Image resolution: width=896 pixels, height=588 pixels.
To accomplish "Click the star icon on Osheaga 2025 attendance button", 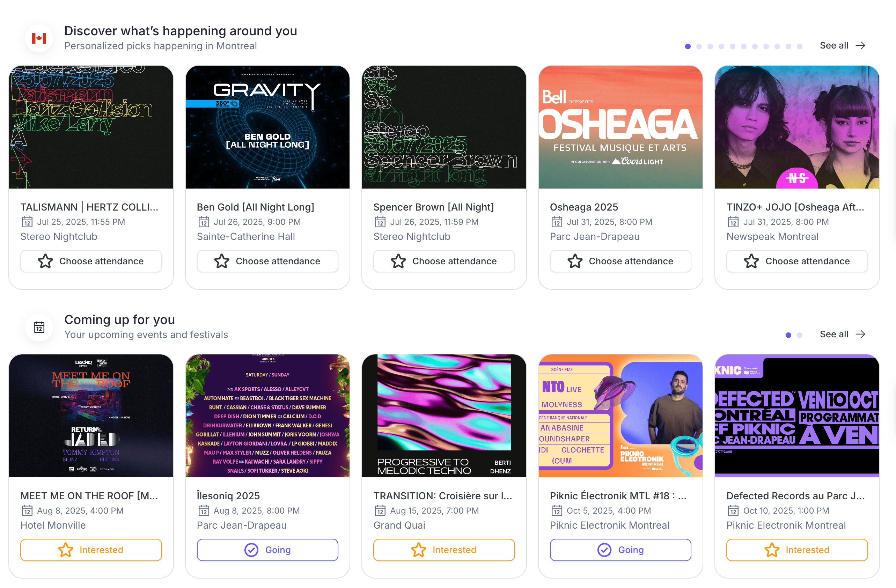I will [x=575, y=261].
